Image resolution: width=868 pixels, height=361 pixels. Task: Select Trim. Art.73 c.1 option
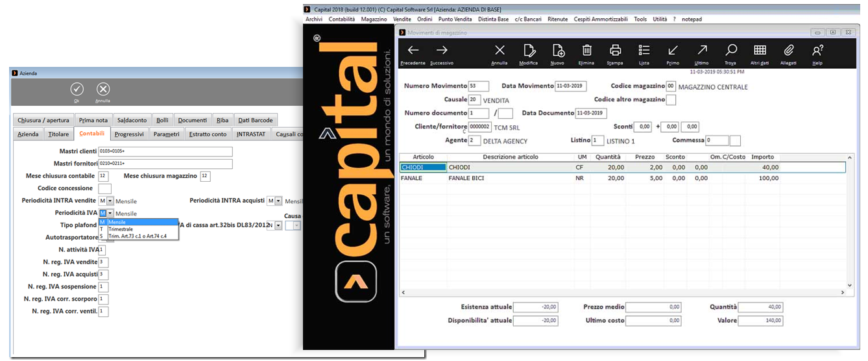(138, 236)
